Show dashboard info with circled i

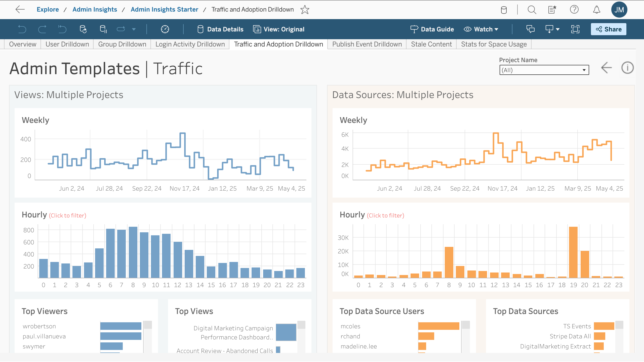click(627, 68)
